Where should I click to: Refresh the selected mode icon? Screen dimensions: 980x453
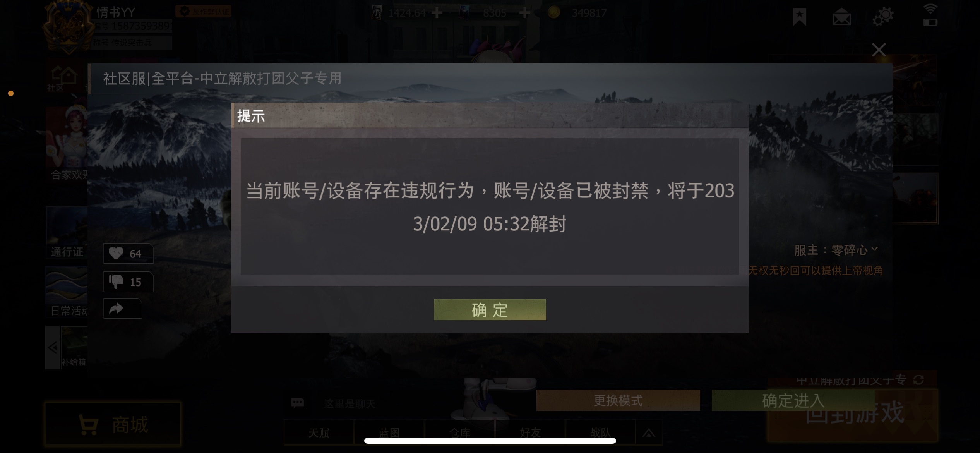click(x=919, y=380)
